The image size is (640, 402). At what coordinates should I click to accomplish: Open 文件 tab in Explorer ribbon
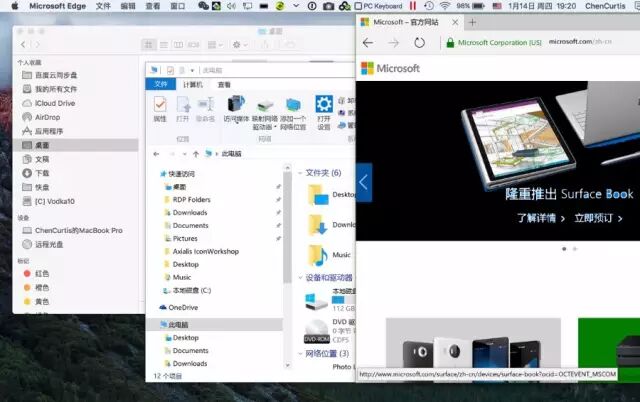coord(160,84)
